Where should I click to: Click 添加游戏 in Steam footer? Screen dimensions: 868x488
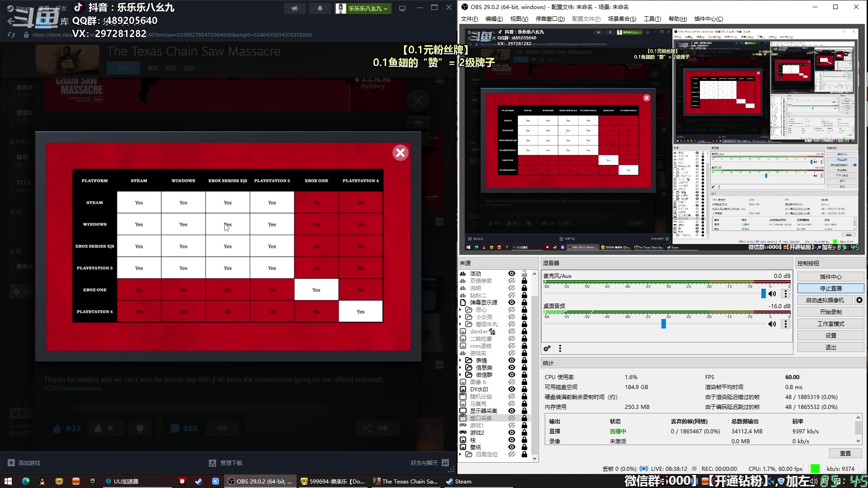tap(24, 463)
